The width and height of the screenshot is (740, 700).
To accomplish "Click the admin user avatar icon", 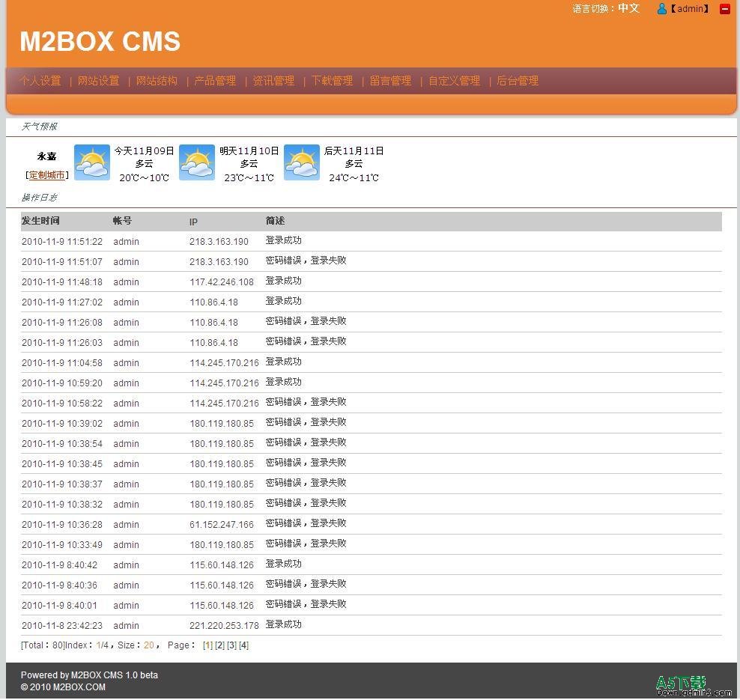I will point(662,9).
